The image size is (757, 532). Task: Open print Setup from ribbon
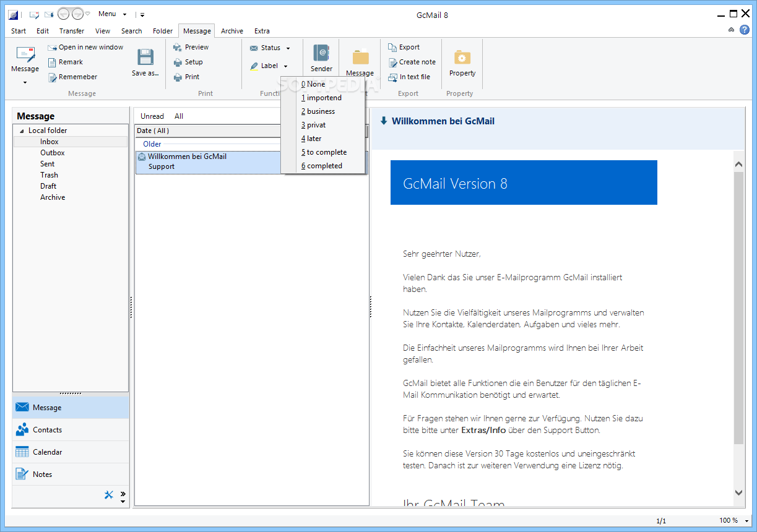tap(188, 62)
